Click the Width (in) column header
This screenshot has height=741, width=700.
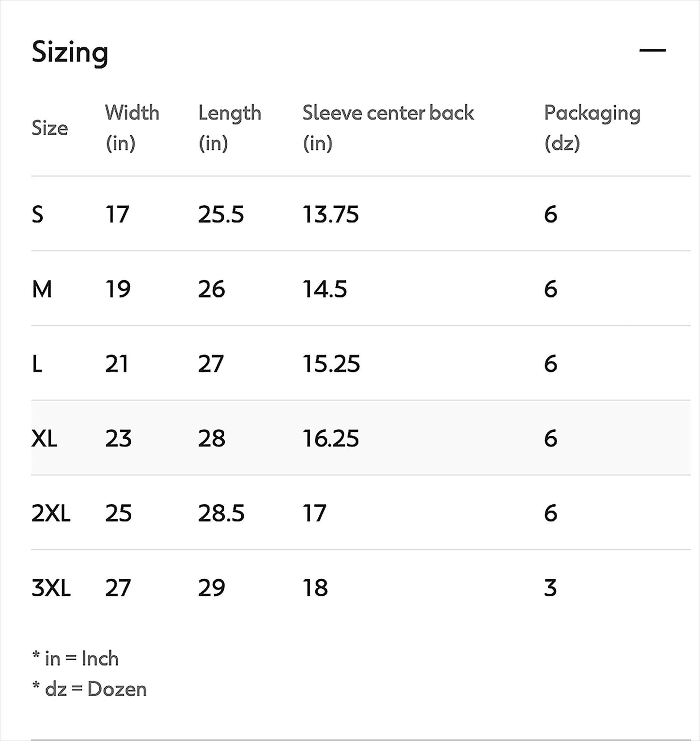132,128
